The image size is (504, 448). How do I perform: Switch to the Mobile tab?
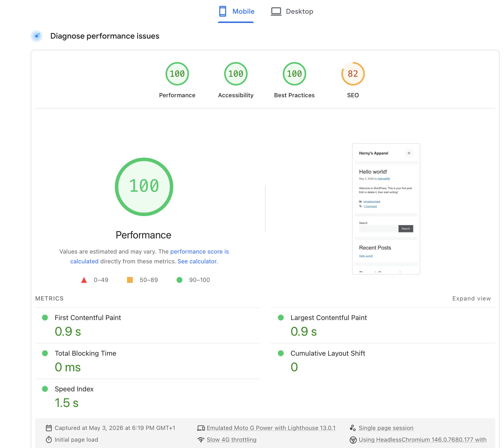[236, 11]
